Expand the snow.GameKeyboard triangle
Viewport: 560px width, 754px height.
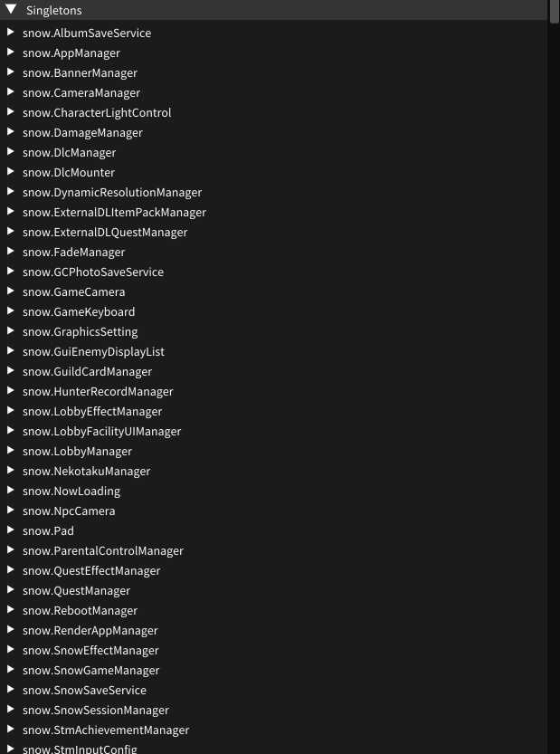pyautogui.click(x=10, y=311)
